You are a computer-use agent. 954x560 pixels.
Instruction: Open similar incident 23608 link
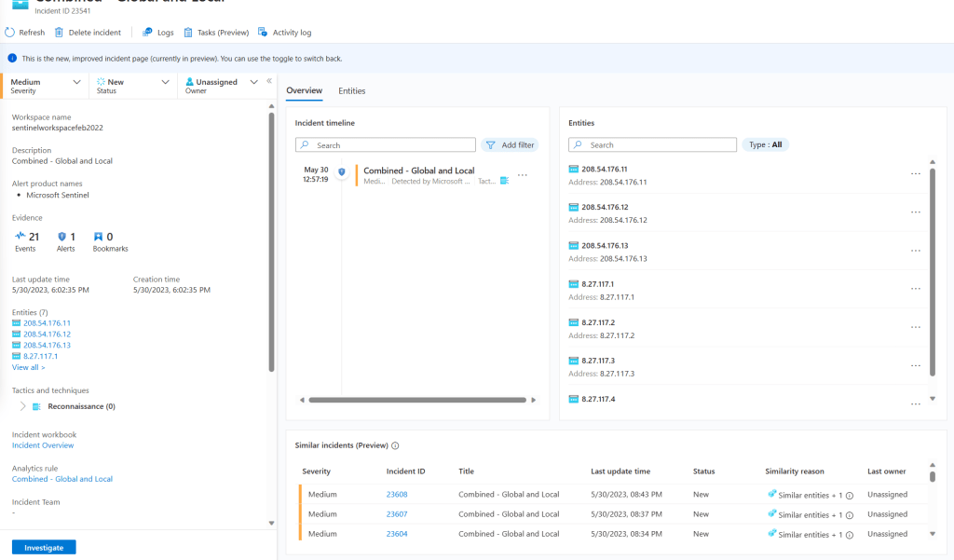point(398,495)
